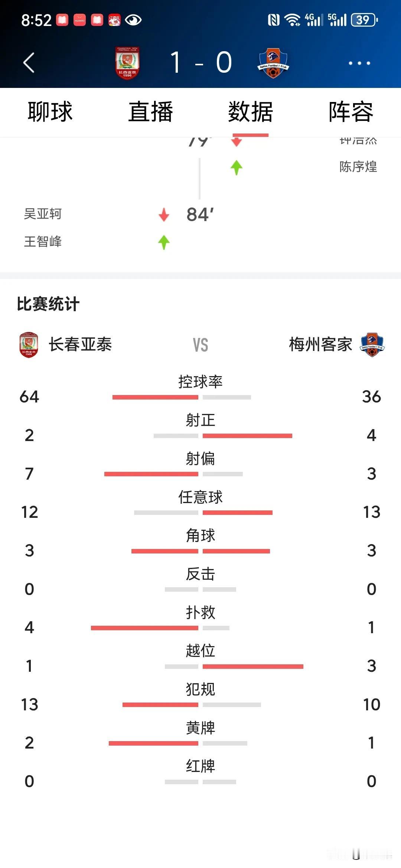Tap the battery indicator in the status bar
Viewport: 401px width, 868px height.
pos(365,20)
